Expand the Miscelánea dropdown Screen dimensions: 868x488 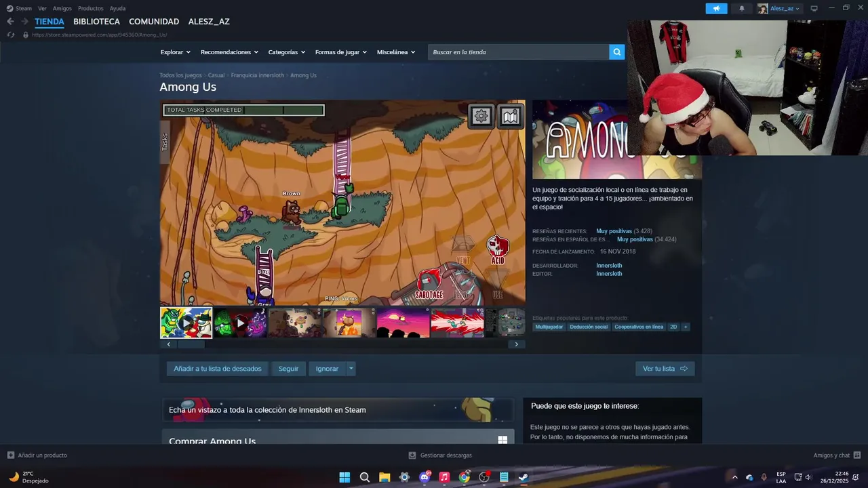pos(396,52)
